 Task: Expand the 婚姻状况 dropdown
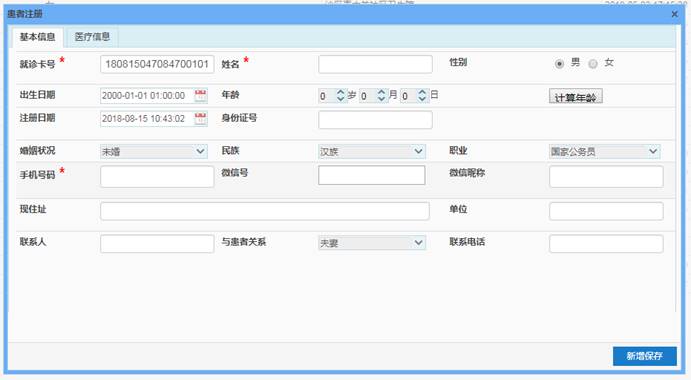pyautogui.click(x=154, y=151)
